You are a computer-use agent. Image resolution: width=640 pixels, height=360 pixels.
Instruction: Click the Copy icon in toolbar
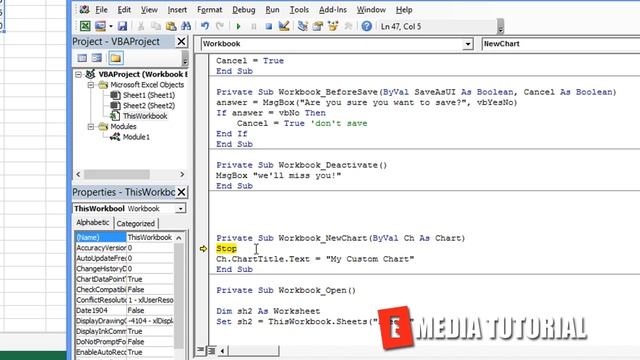[x=156, y=26]
